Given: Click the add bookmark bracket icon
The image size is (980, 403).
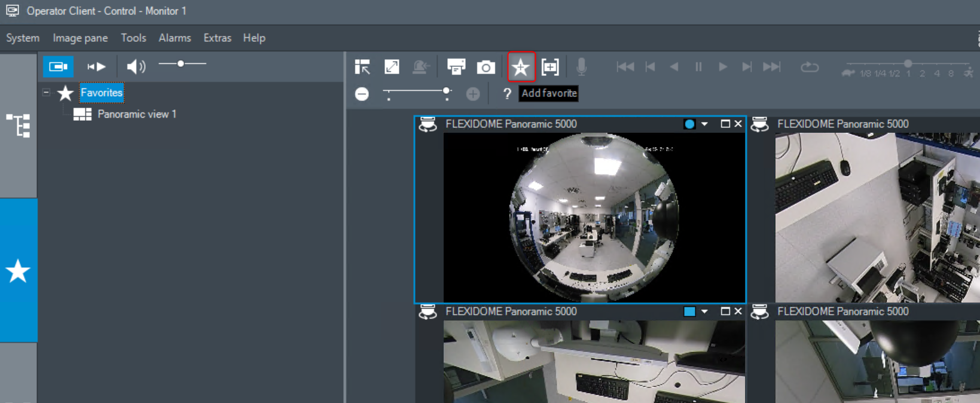Looking at the screenshot, I should 550,67.
